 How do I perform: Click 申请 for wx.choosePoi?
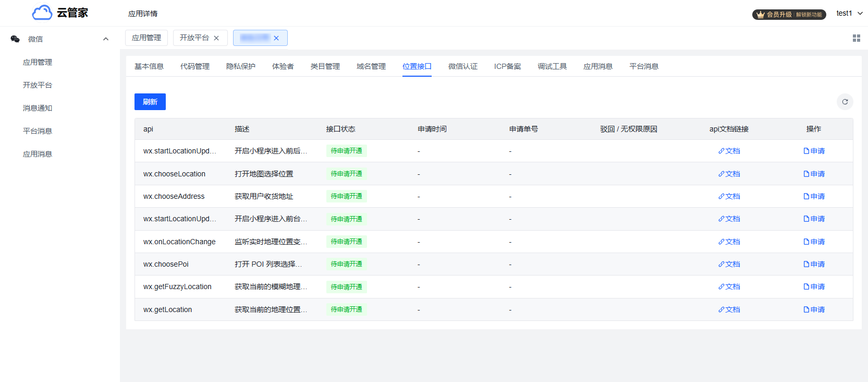pyautogui.click(x=814, y=264)
